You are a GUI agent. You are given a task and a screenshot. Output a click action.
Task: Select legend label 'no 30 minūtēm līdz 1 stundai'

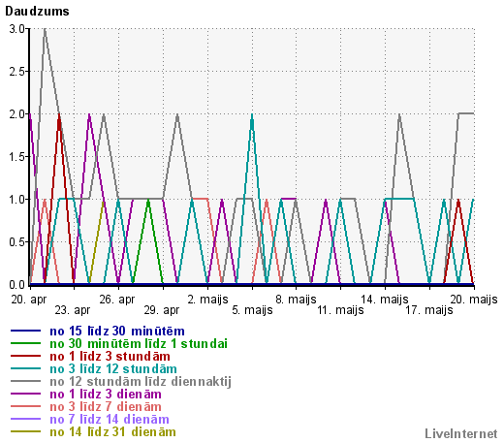coord(139,343)
